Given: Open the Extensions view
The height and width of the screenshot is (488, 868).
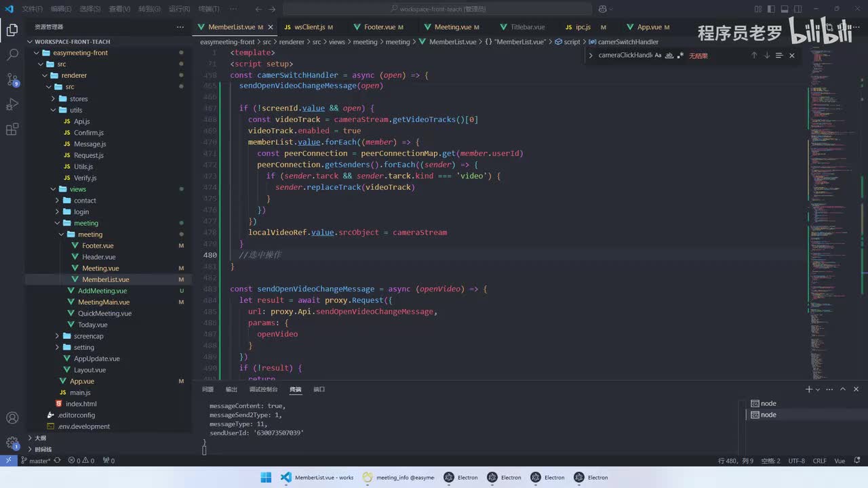Looking at the screenshot, I should click(12, 129).
